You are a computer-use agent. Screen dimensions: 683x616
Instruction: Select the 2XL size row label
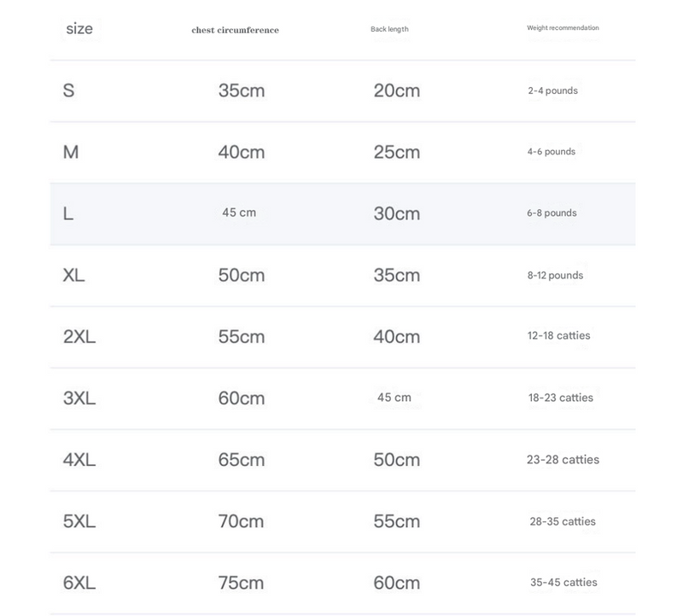(79, 337)
